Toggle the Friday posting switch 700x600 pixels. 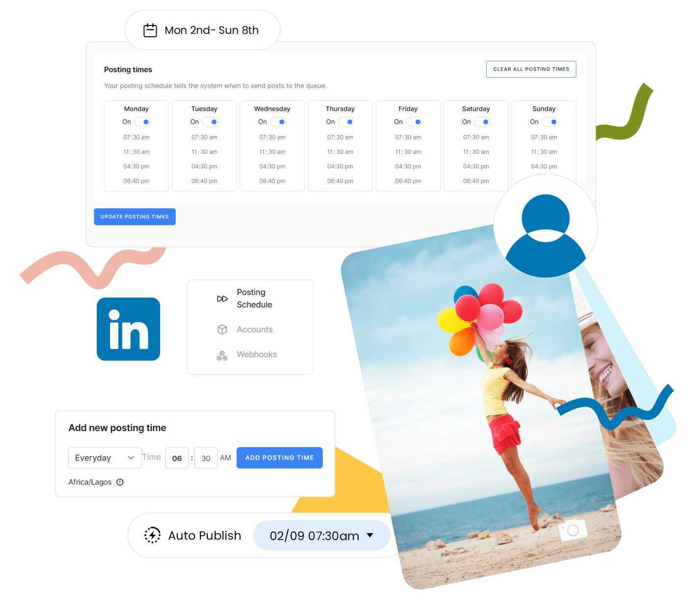[x=414, y=122]
